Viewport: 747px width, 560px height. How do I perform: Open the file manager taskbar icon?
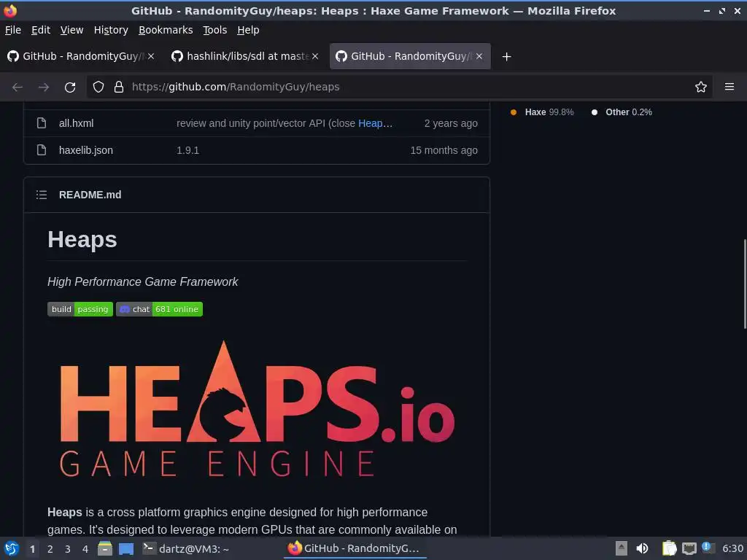tap(105, 548)
